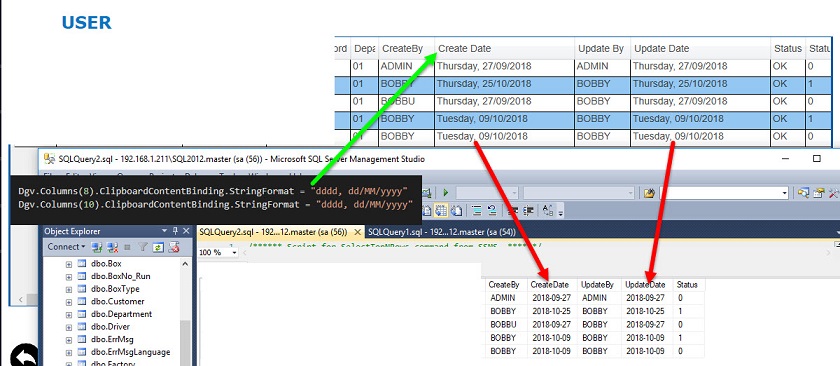Select dbo.ErrMsgLanguage in Object Explorer
This screenshot has width=840, height=366.
[x=130, y=352]
